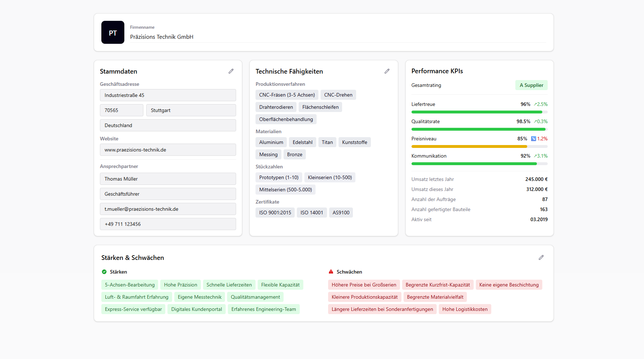Click the Preisniveau yellow progress bar
Screen dimensions: 644x359
(x=469, y=146)
